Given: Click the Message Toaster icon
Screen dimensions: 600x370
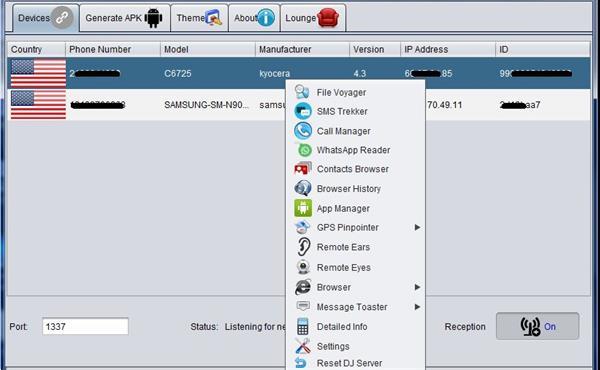Looking at the screenshot, I should pyautogui.click(x=303, y=306).
